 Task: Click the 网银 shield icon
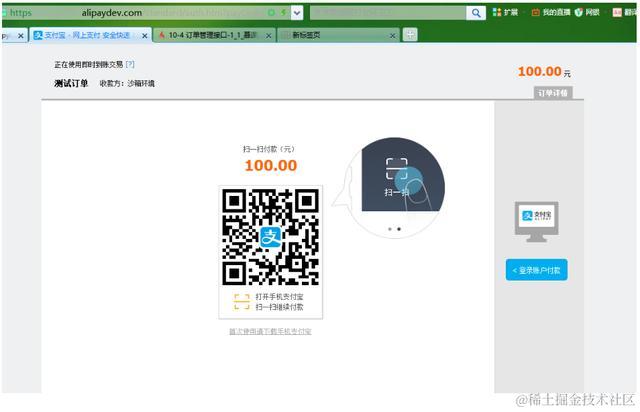click(x=578, y=12)
